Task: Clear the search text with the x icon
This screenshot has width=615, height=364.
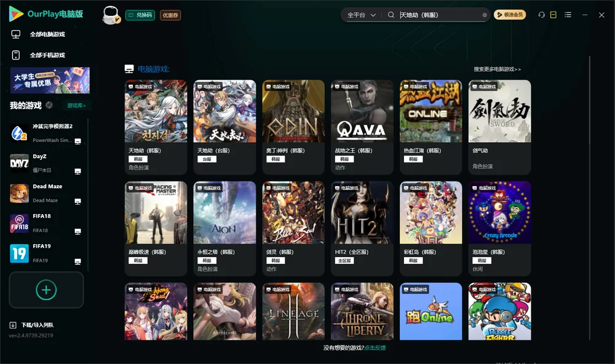Action: pyautogui.click(x=485, y=15)
